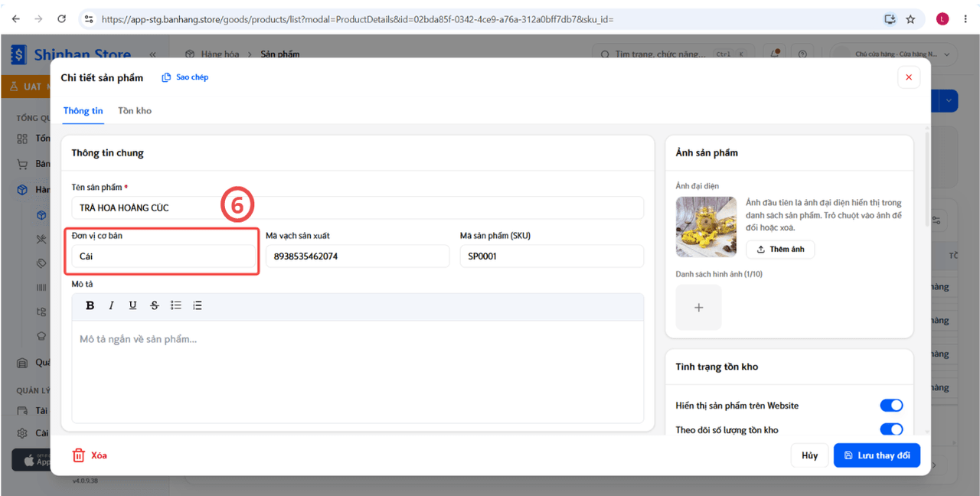This screenshot has width=980, height=496.
Task: Click the 'Sao chép' copy link
Action: click(185, 77)
